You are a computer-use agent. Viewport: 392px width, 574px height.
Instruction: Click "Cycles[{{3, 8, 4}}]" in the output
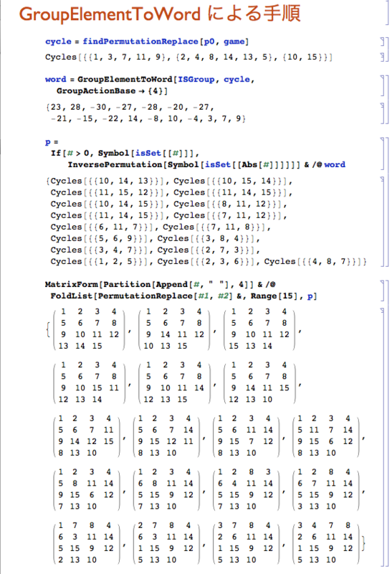tap(206, 239)
